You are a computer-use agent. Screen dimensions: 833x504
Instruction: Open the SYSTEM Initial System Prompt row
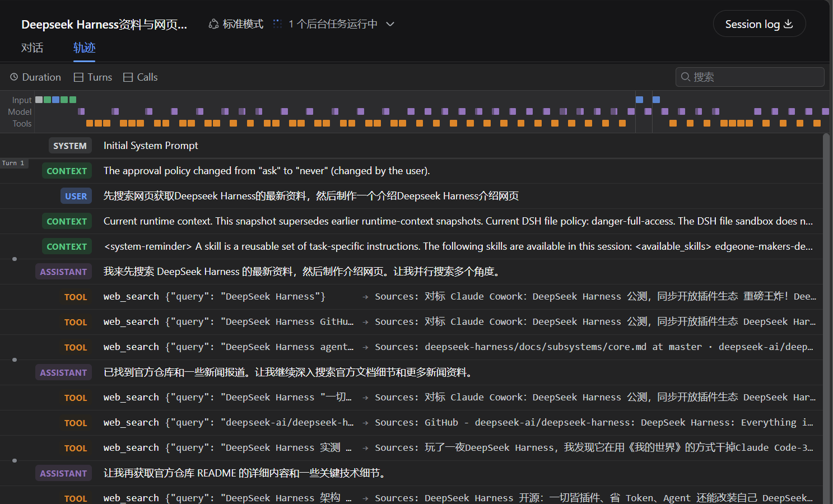pyautogui.click(x=411, y=146)
